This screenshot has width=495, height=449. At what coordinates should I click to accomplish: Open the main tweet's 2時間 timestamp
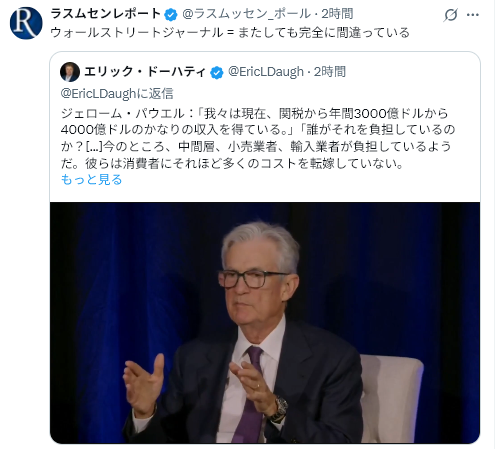point(337,14)
